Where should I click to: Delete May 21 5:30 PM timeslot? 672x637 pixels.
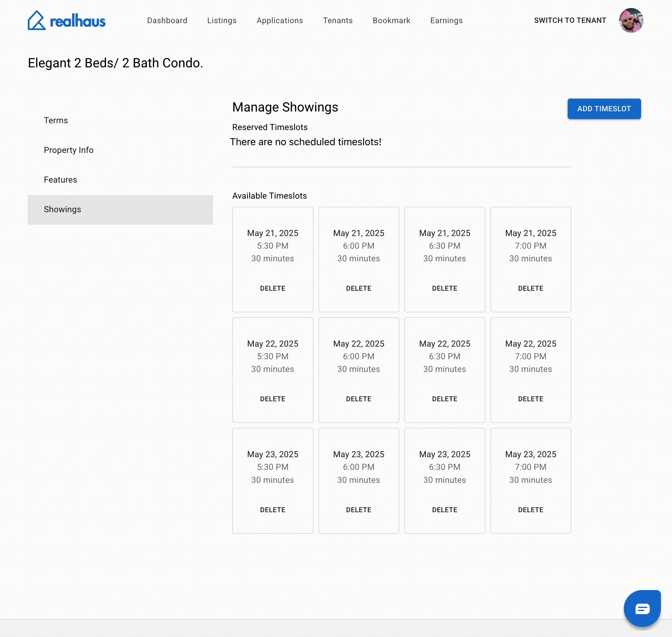[x=272, y=288]
